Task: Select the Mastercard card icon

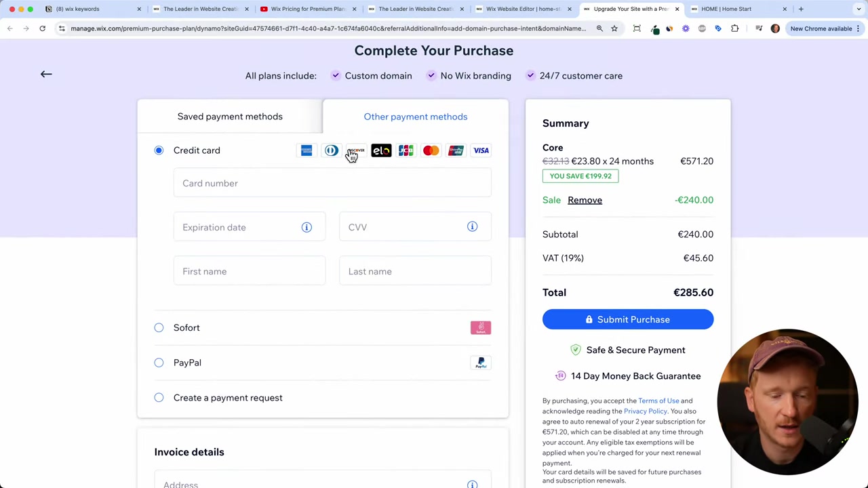Action: click(x=431, y=150)
